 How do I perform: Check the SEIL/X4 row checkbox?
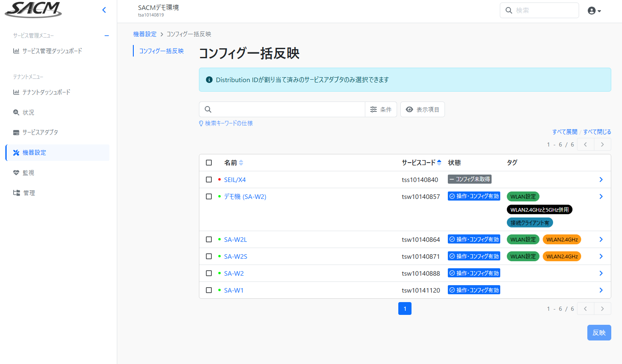[209, 180]
